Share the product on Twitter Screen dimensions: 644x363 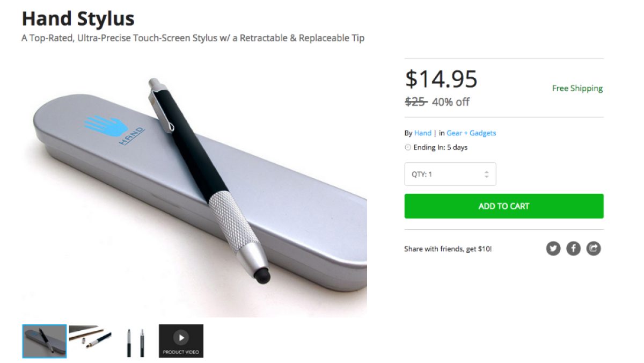click(x=553, y=249)
